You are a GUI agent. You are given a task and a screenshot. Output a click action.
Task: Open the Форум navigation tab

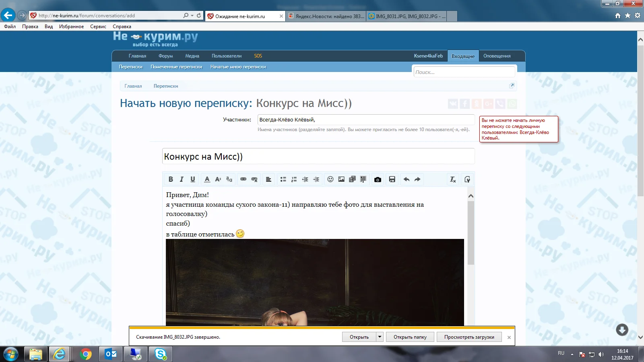(x=165, y=56)
